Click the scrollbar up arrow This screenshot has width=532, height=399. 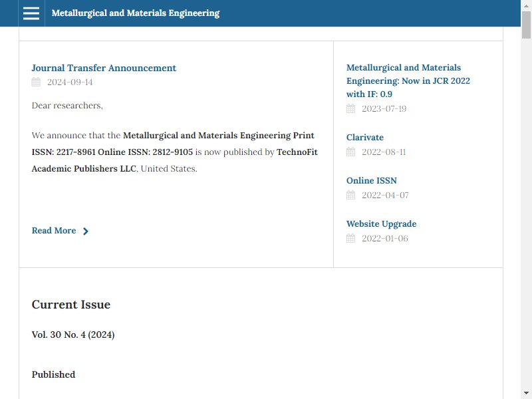(526, 5)
